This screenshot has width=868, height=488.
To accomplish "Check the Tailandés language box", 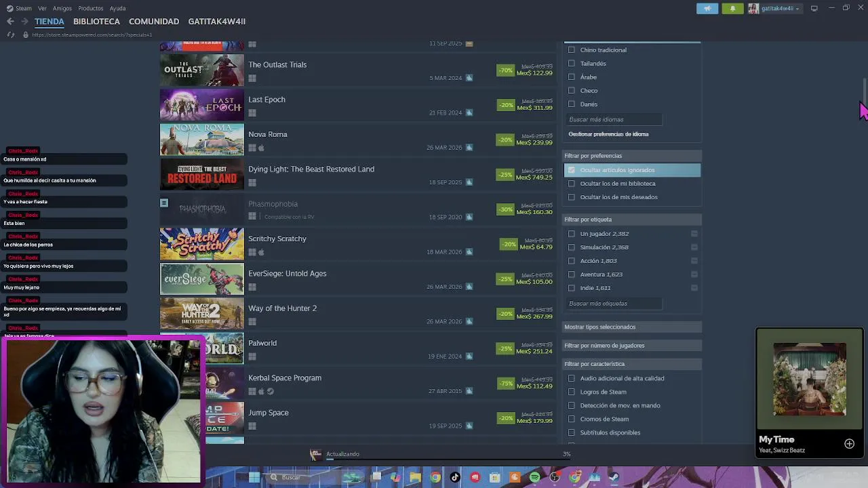I will [x=572, y=64].
